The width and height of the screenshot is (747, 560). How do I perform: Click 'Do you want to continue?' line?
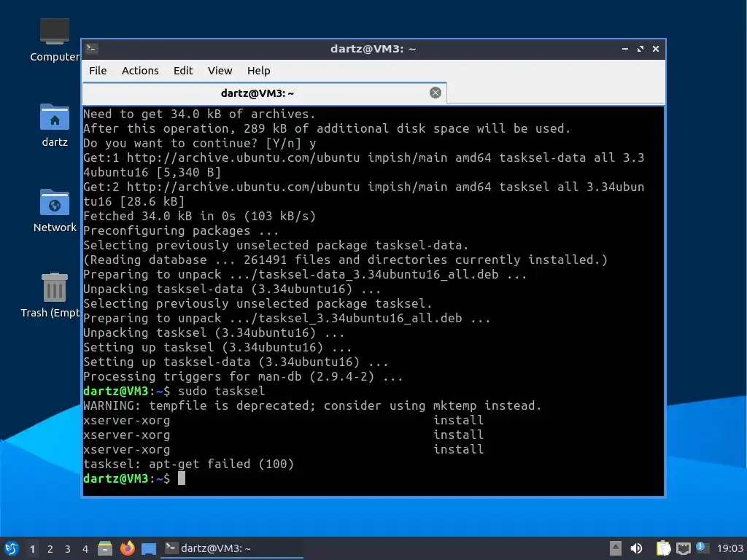tap(200, 144)
